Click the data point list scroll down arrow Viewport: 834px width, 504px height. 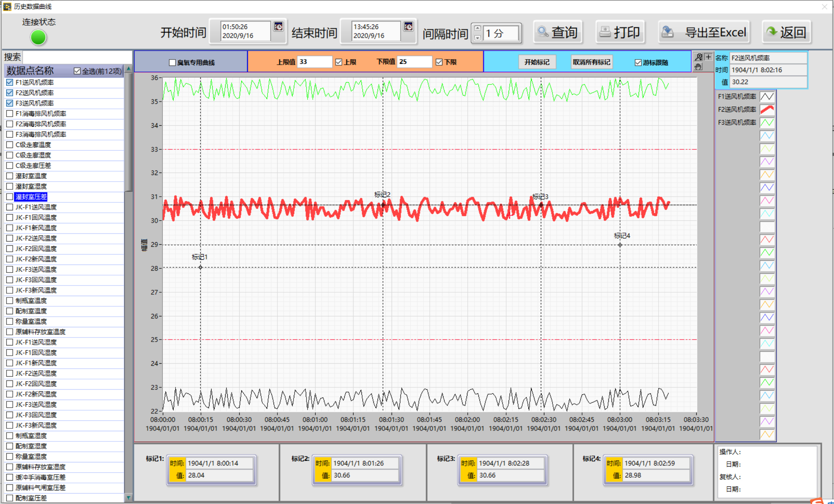(x=129, y=498)
